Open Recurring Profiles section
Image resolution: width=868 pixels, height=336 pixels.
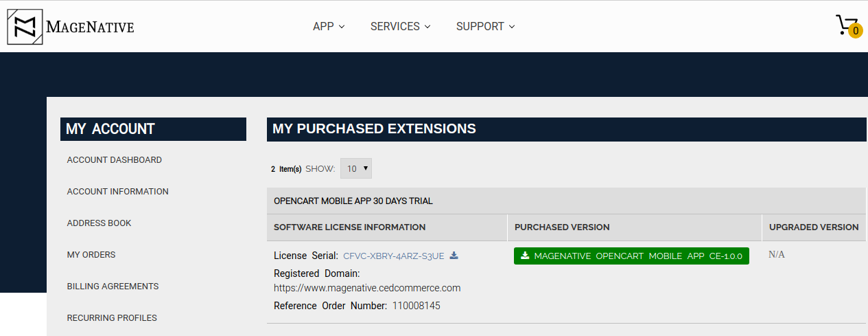coord(112,318)
